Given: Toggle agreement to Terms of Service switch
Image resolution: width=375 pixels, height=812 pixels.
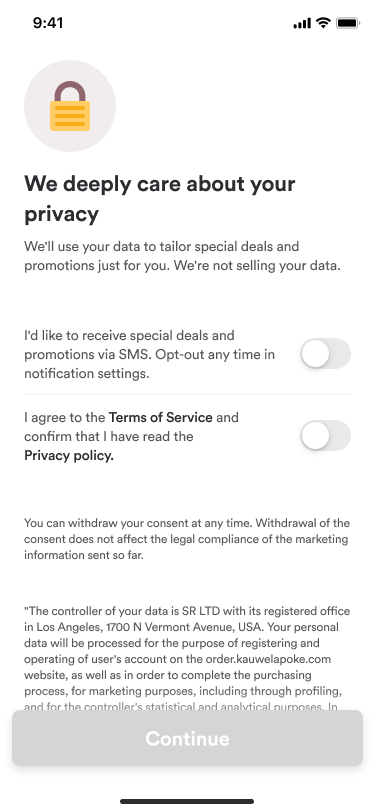Looking at the screenshot, I should [326, 436].
